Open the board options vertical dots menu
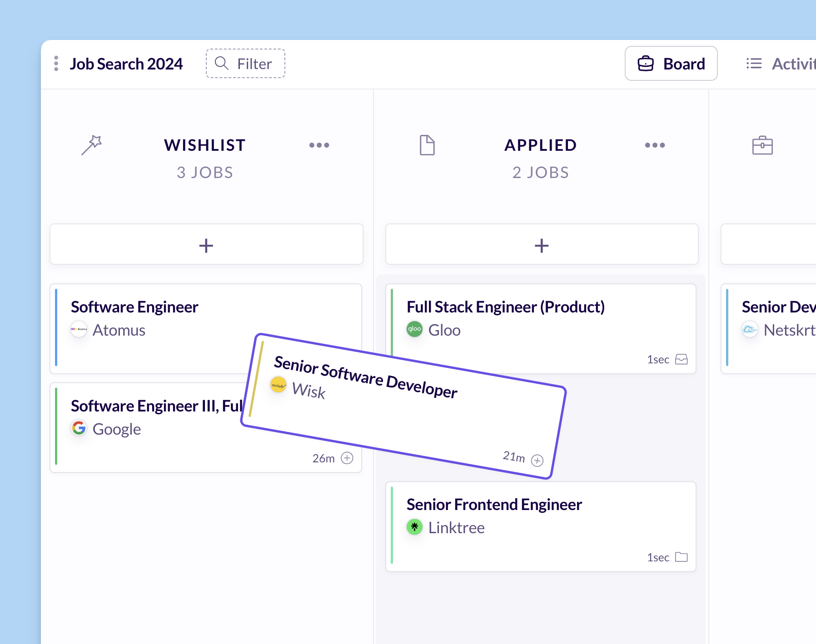The image size is (816, 644). [x=56, y=64]
